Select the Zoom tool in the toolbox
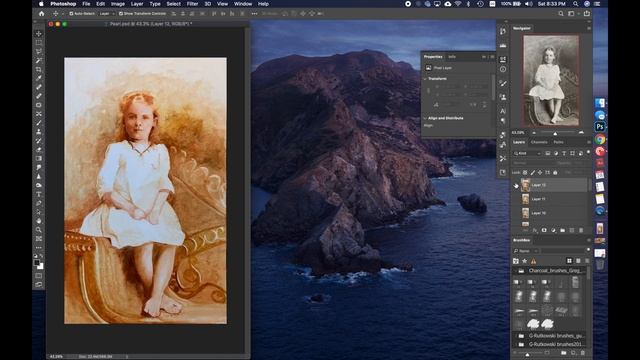 coord(39,230)
